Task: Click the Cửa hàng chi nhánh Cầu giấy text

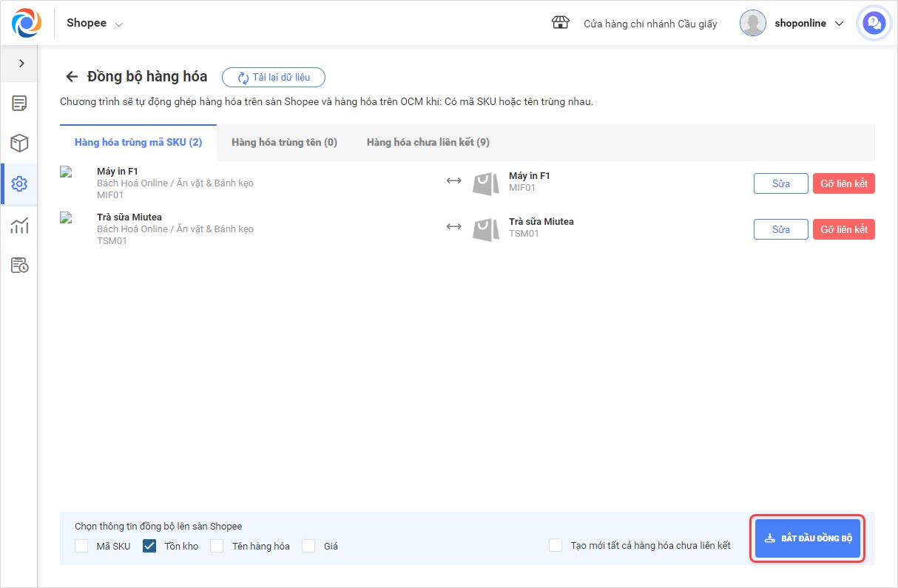Action: click(x=650, y=24)
